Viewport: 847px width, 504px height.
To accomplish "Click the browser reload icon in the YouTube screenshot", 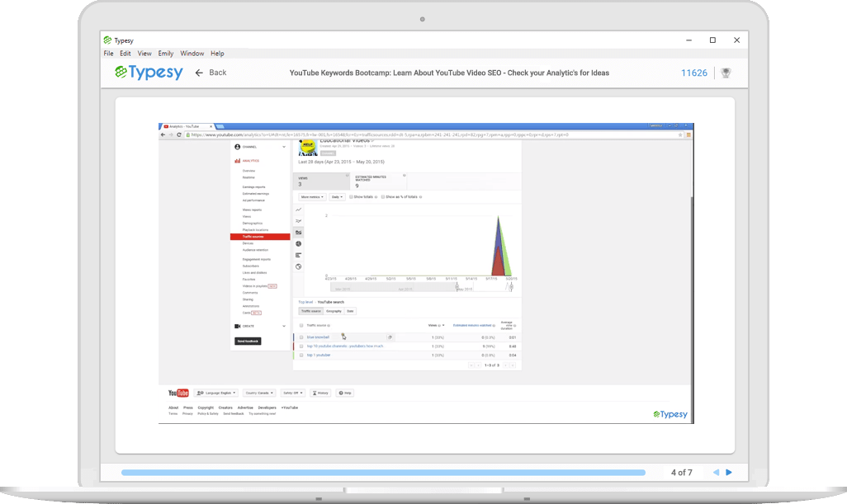I will coord(179,135).
